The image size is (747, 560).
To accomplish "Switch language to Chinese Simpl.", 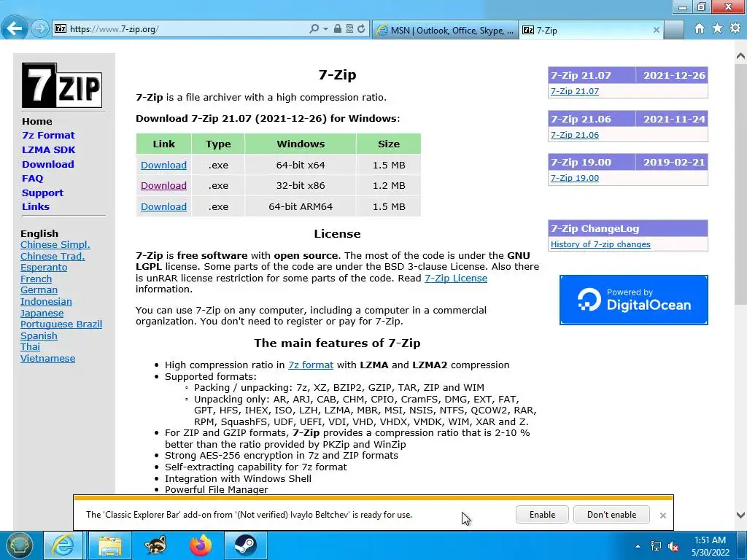I will tap(55, 245).
